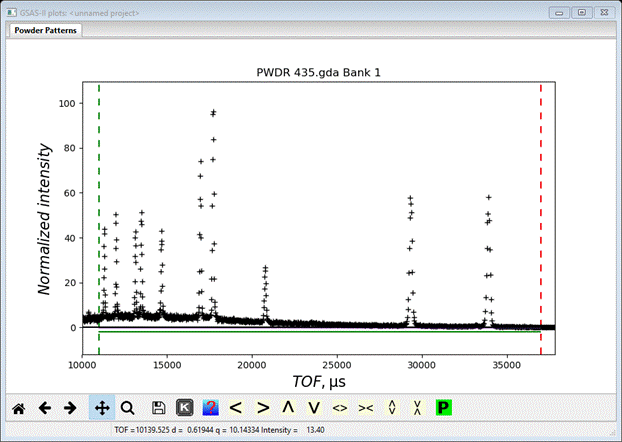The height and width of the screenshot is (442, 622).
Task: Shift plot right with > button
Action: (x=263, y=407)
